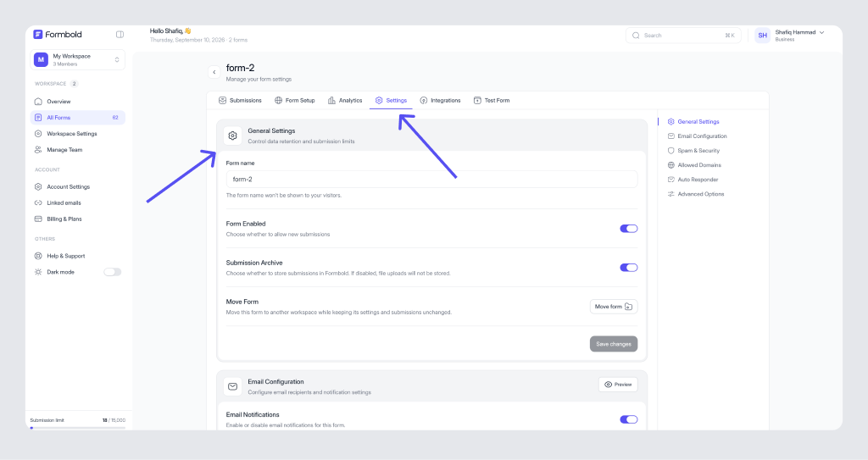The image size is (868, 460).
Task: Toggle Dark mode switch
Action: click(113, 272)
